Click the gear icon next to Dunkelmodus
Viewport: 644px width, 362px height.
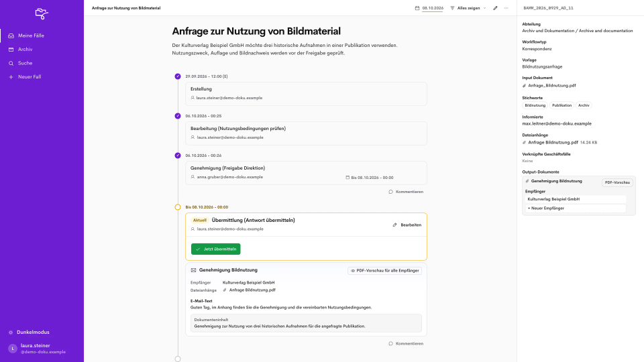11,333
